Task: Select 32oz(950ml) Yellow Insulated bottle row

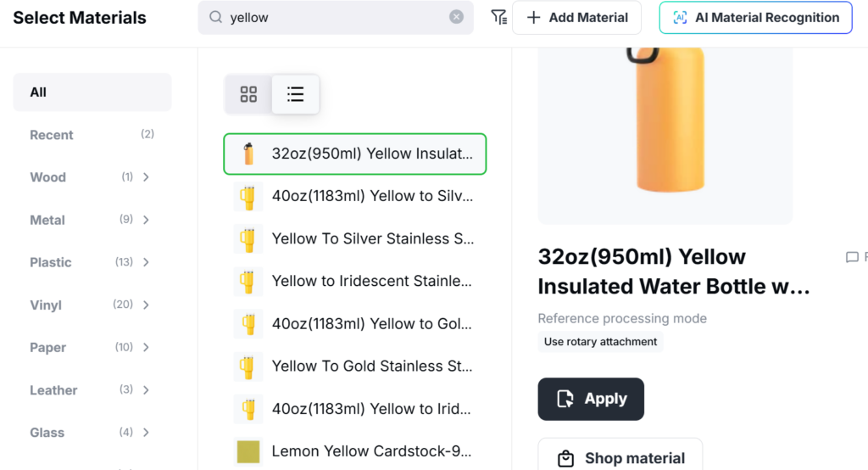Action: click(355, 154)
